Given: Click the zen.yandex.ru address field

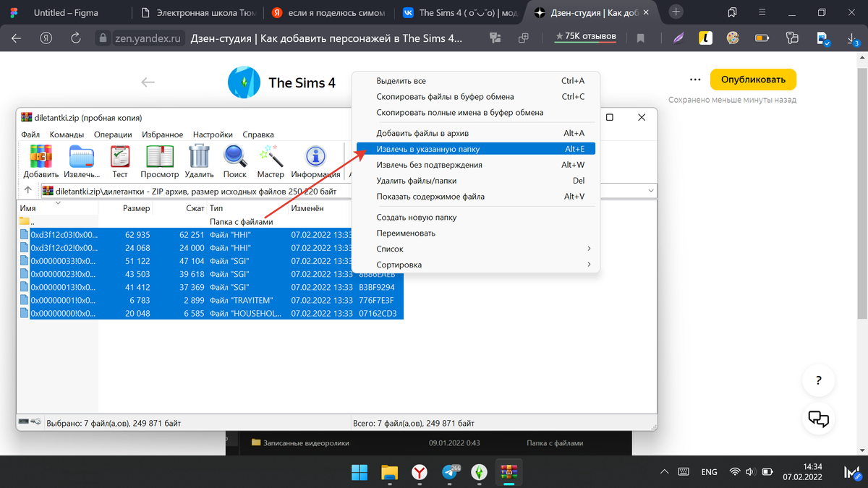Looking at the screenshot, I should pos(148,38).
